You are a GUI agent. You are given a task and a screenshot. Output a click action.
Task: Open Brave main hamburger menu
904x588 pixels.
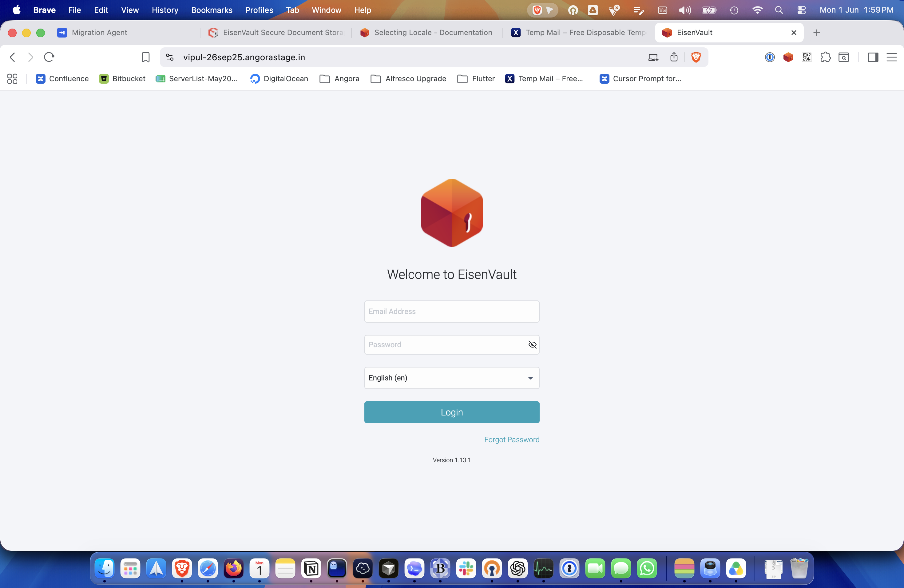point(891,57)
